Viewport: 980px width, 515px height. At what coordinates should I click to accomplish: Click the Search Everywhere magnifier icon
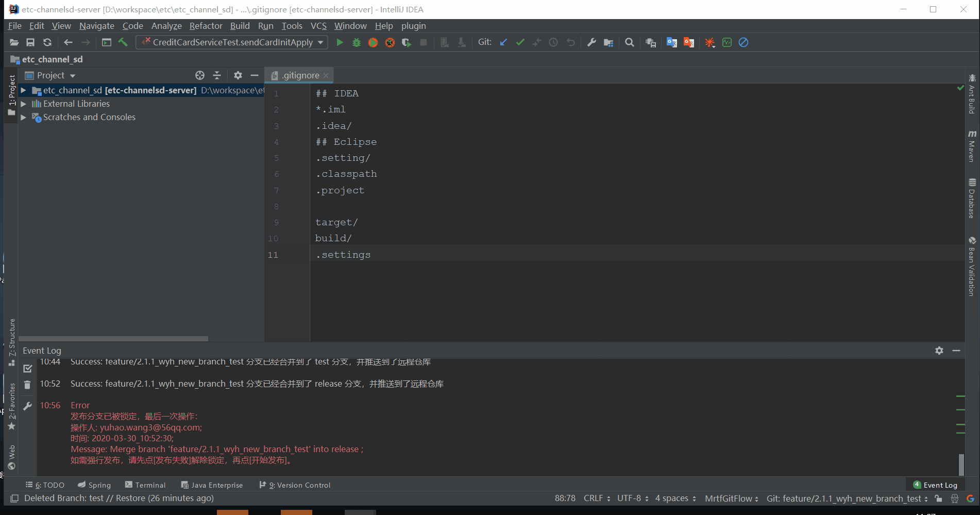click(x=630, y=42)
